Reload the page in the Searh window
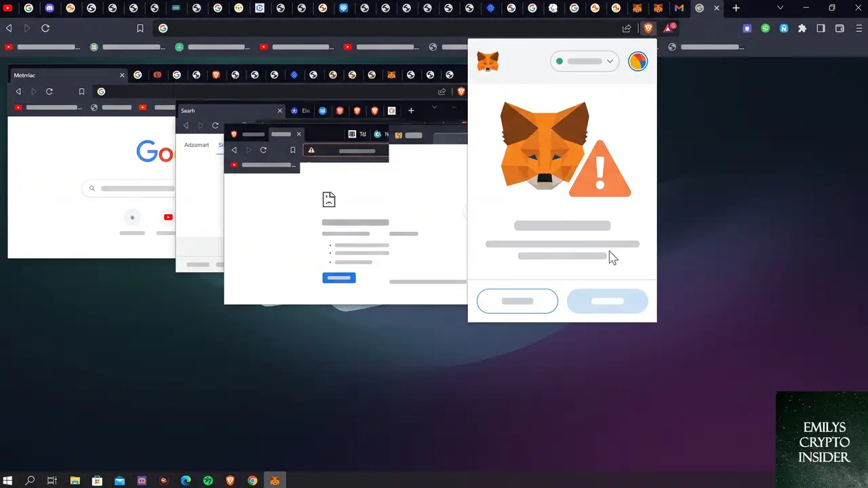The width and height of the screenshot is (868, 488). pyautogui.click(x=216, y=125)
